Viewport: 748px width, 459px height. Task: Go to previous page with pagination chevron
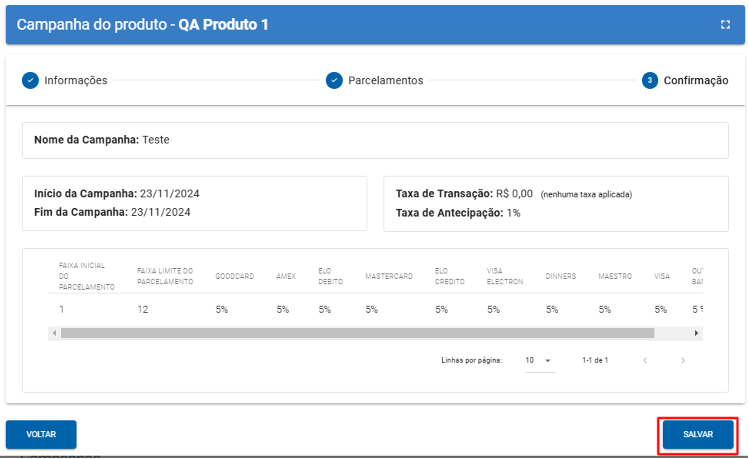(645, 360)
